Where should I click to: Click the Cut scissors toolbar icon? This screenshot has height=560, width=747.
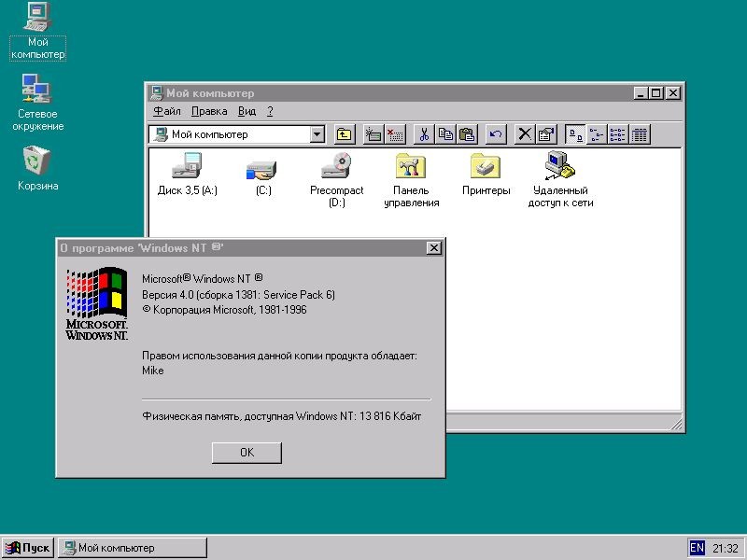[x=424, y=134]
